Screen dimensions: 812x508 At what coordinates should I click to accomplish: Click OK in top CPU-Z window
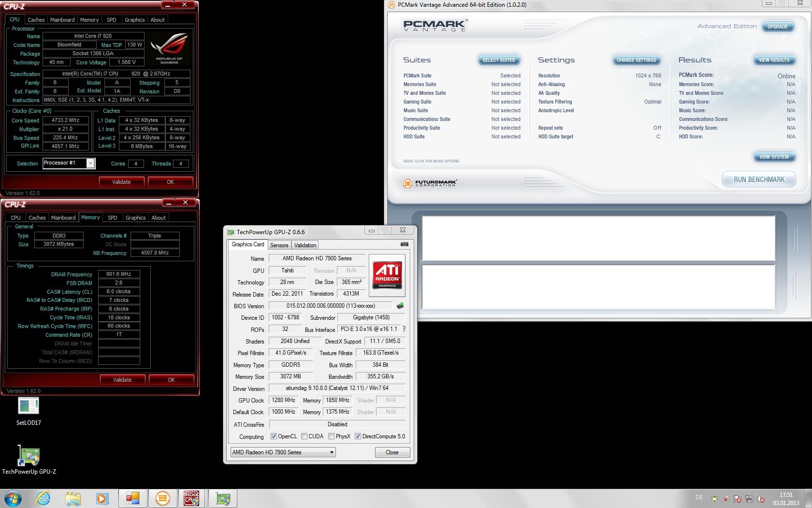170,182
